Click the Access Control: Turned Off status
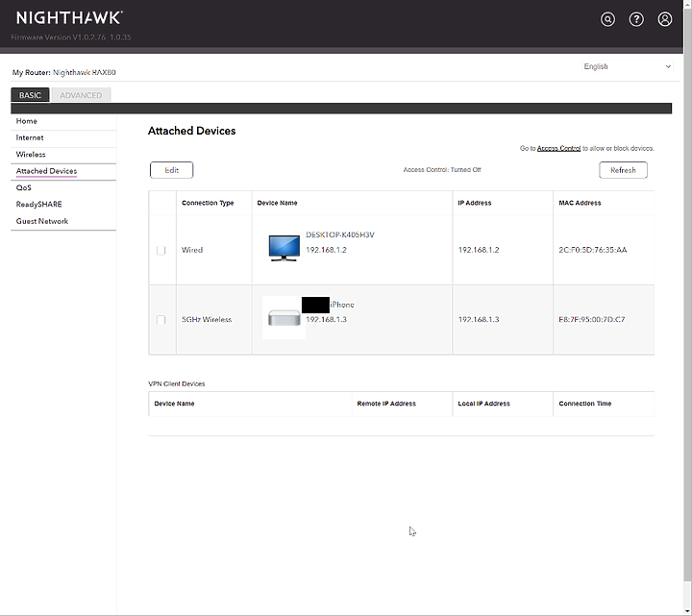Image resolution: width=692 pixels, height=616 pixels. (x=442, y=170)
